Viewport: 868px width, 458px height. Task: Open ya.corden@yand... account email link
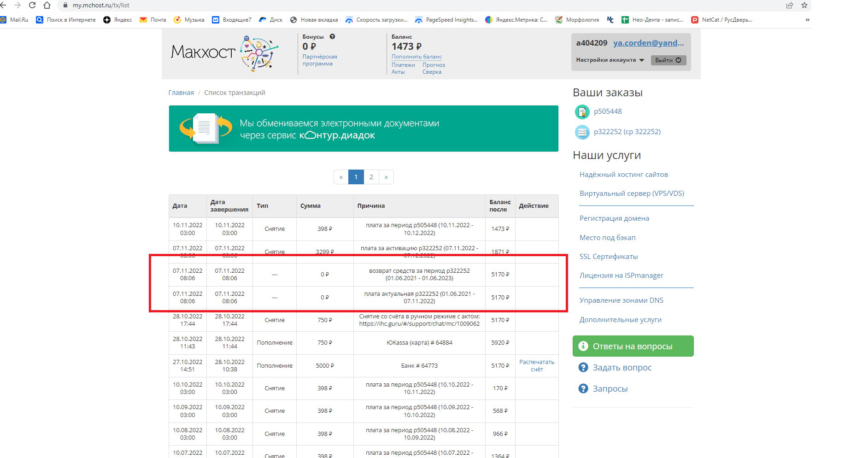[649, 43]
